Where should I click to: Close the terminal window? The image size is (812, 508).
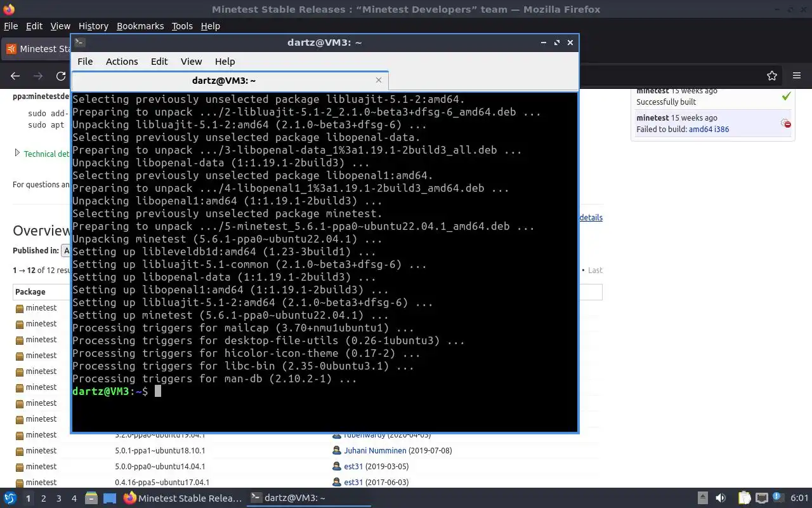coord(570,43)
